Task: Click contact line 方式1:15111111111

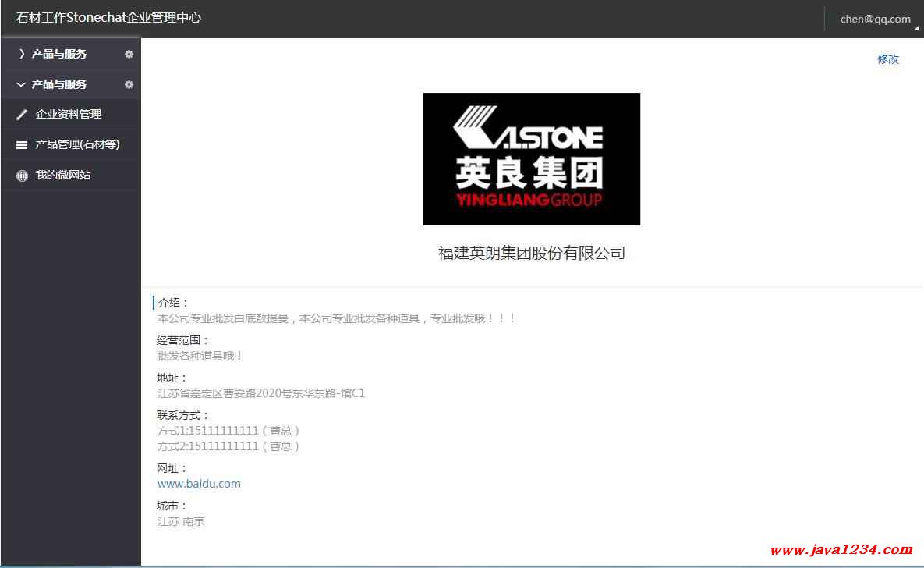Action: 228,431
